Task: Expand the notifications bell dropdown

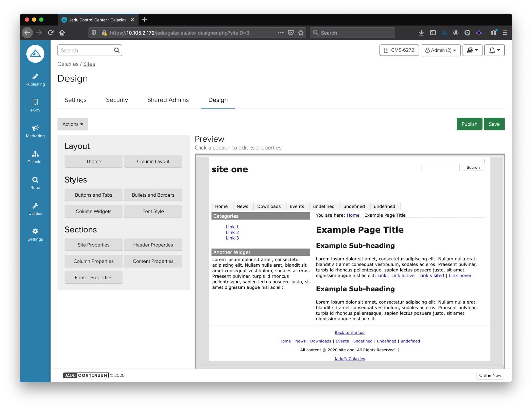Action: [x=494, y=50]
